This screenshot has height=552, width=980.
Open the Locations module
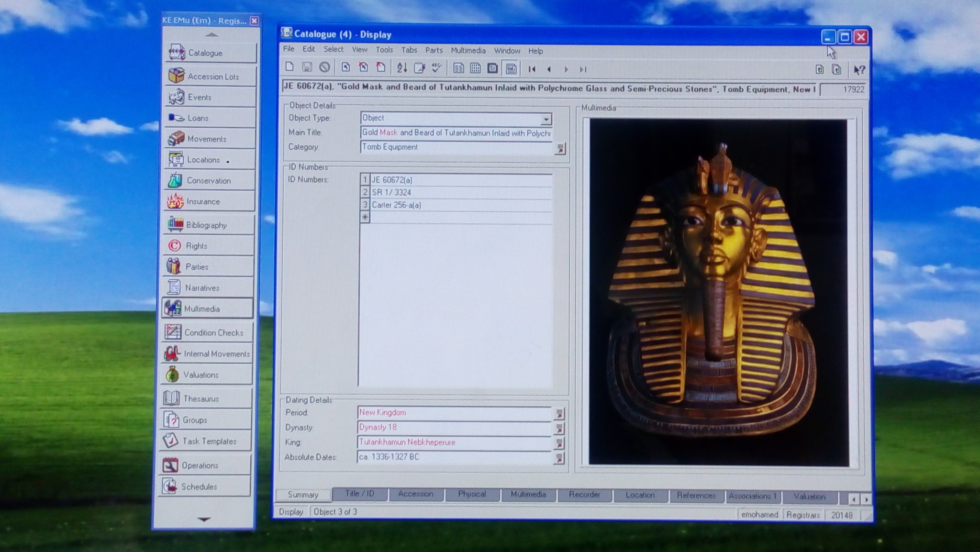(210, 159)
